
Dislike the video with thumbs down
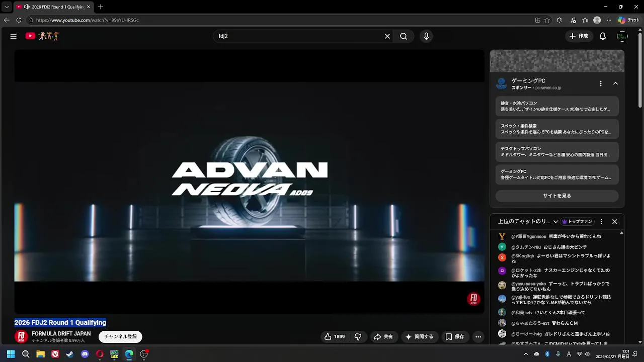[358, 337]
